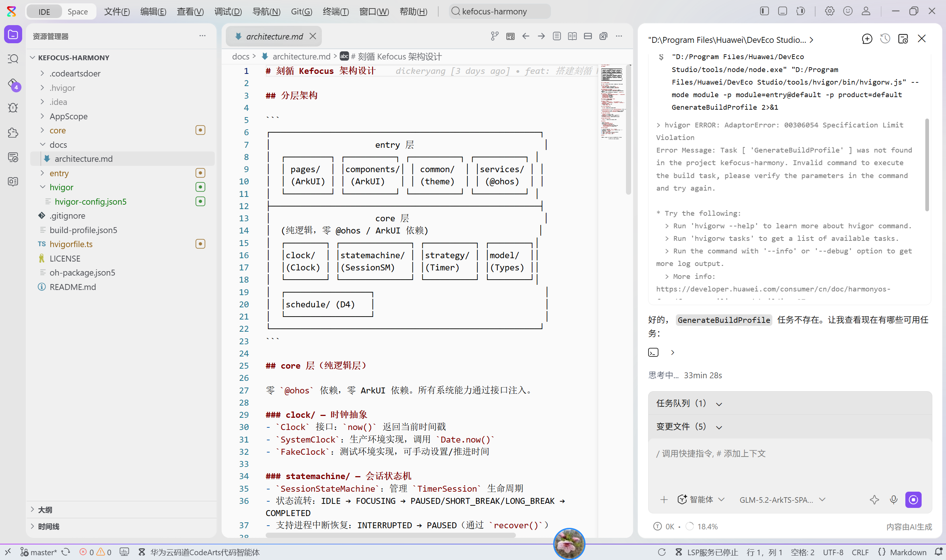Open the 调试(D) menu
Viewport: 946px width, 560px height.
coord(228,12)
